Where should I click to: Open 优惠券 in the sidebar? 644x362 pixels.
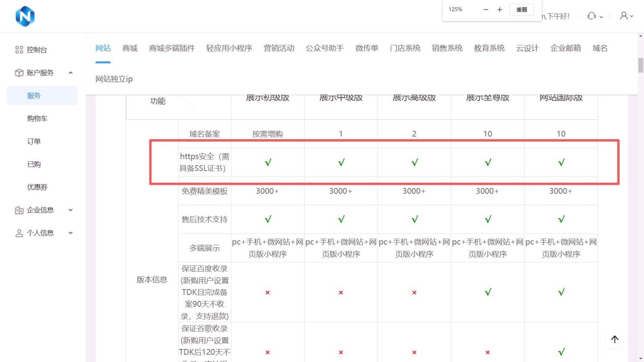37,187
